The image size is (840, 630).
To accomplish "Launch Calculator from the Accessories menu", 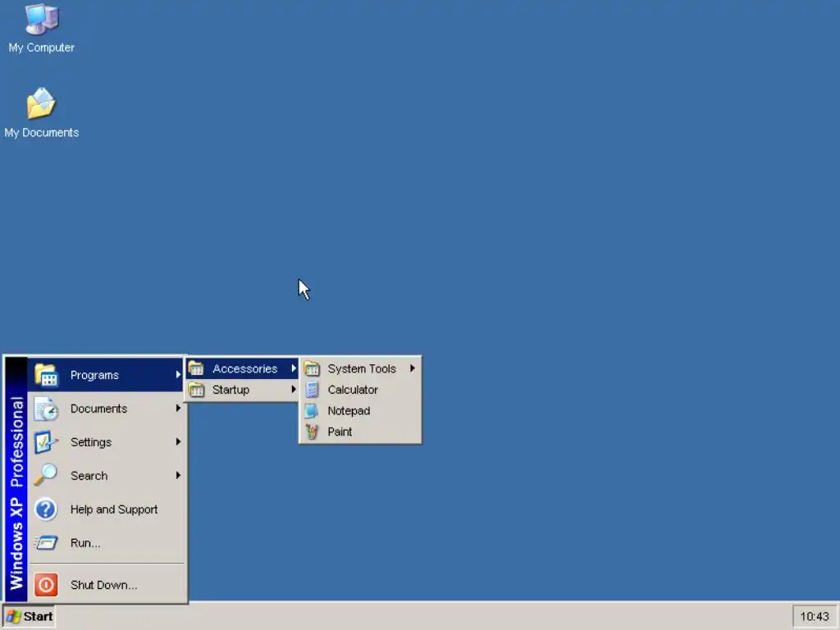I will (360, 390).
